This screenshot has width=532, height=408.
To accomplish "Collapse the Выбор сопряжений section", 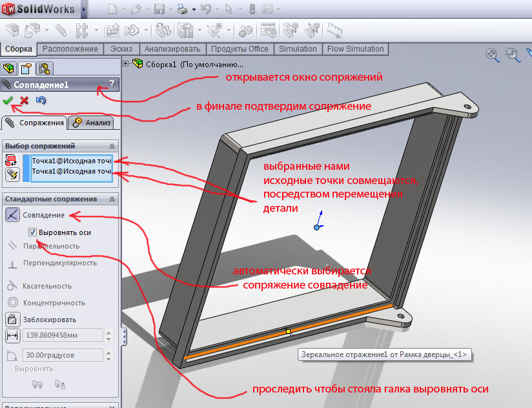I will [x=112, y=147].
